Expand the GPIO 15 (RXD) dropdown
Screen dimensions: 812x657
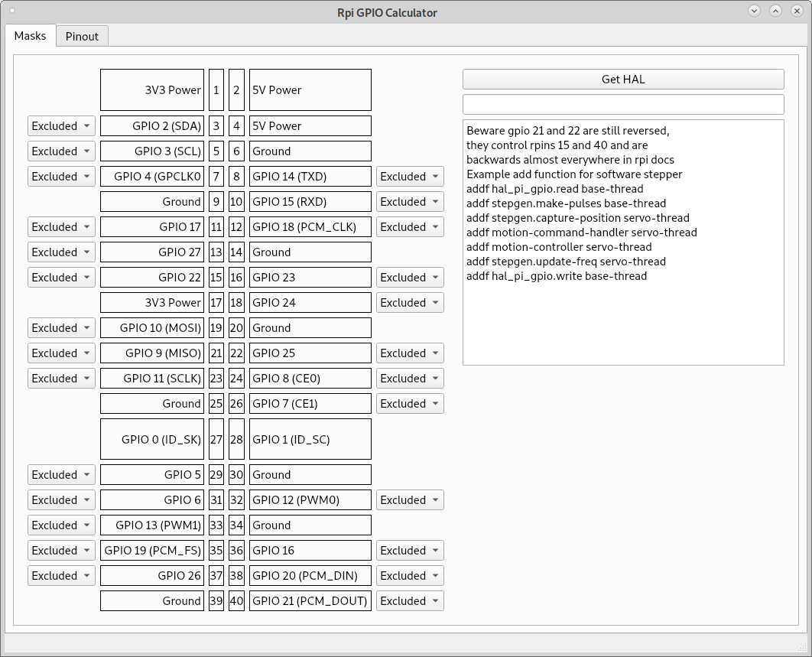(x=410, y=202)
